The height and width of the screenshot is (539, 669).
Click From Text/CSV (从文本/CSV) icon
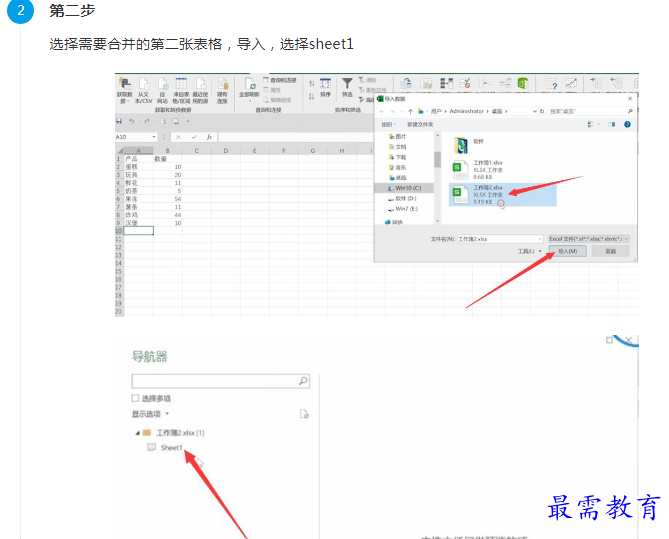tap(143, 90)
